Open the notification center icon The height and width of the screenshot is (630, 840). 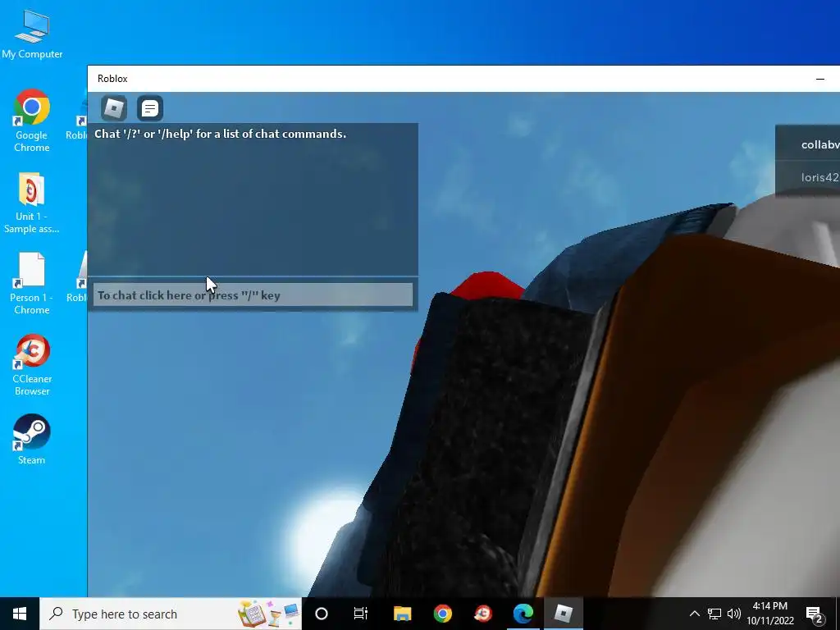pyautogui.click(x=814, y=614)
